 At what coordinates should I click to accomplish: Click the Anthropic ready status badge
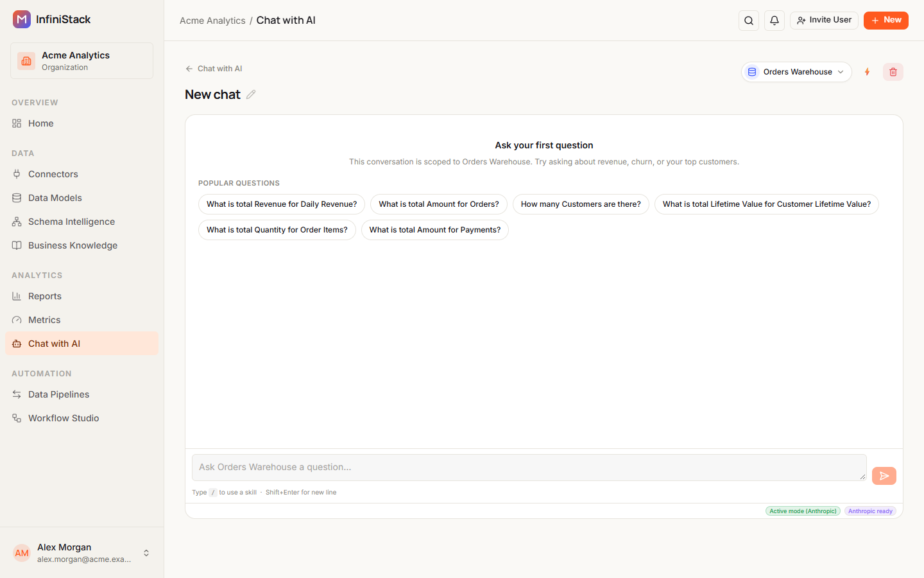tap(870, 511)
